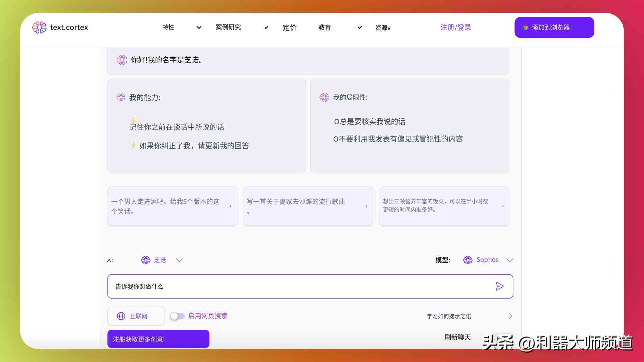Toggle the 启用网页搜索 switch
644x362 pixels.
[176, 316]
